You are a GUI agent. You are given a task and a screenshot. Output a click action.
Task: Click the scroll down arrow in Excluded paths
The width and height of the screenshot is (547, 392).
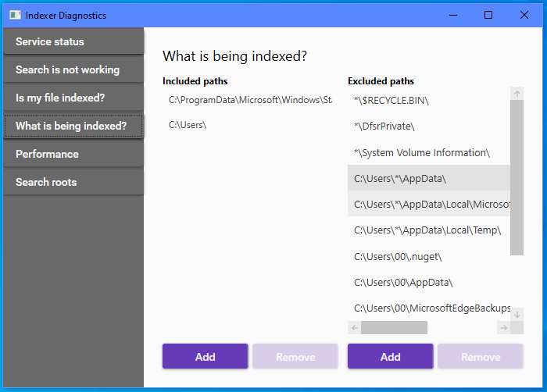point(517,314)
